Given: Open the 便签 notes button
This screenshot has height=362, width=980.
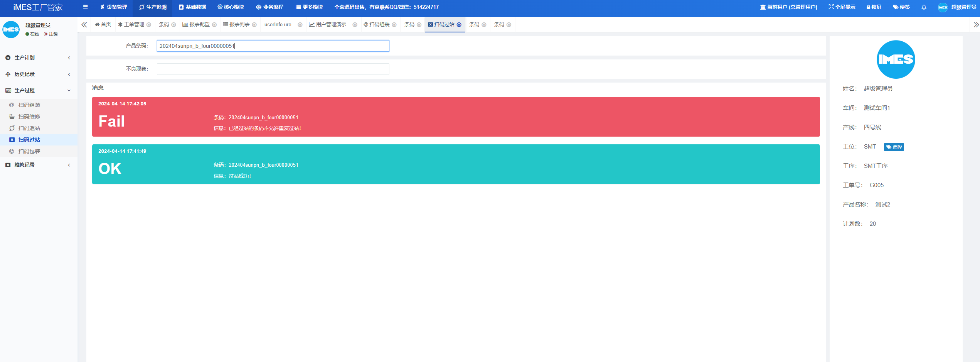Looking at the screenshot, I should (901, 7).
